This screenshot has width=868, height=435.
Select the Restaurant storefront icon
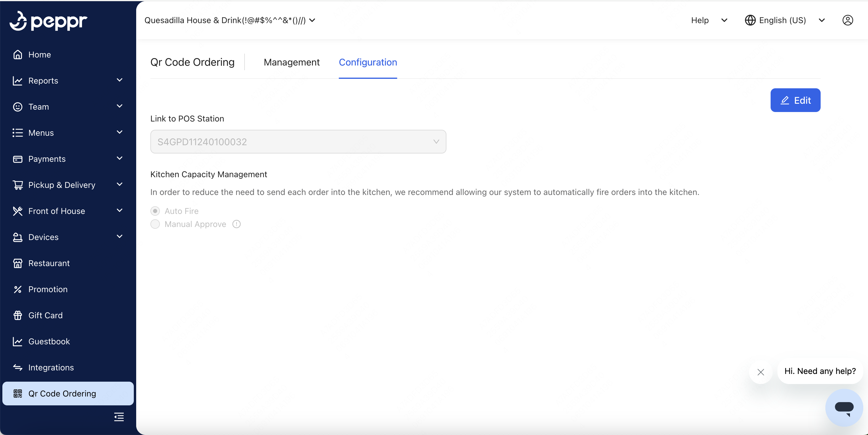point(17,263)
